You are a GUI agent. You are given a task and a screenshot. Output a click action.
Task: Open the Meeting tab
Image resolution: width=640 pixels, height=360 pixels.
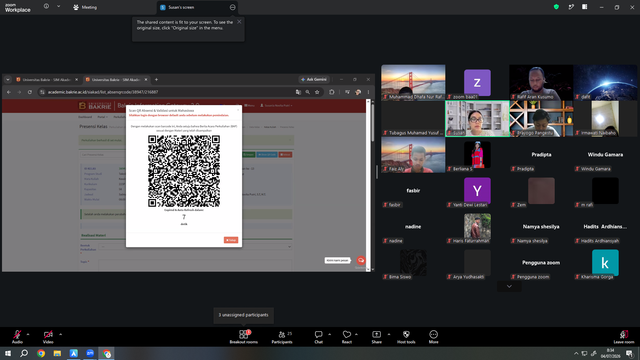coord(85,7)
